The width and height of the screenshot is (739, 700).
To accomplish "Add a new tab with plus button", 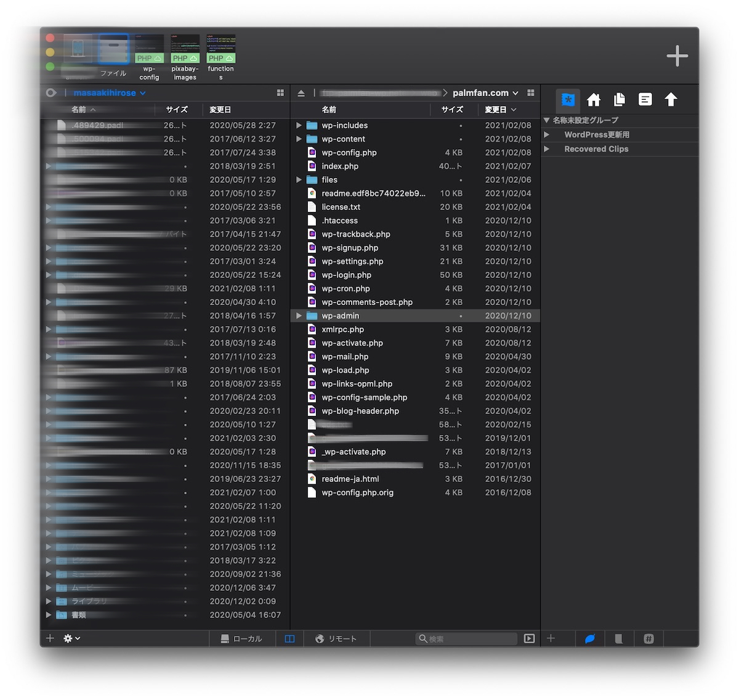I will pos(677,56).
